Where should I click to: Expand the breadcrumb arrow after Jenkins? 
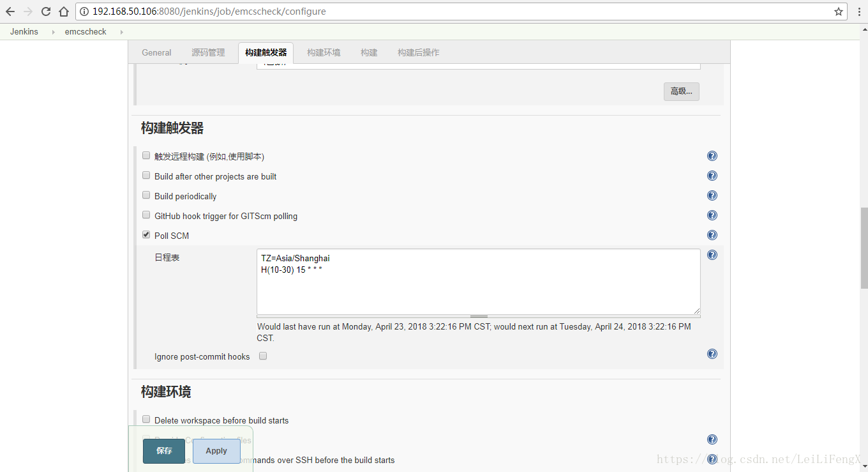(x=54, y=32)
